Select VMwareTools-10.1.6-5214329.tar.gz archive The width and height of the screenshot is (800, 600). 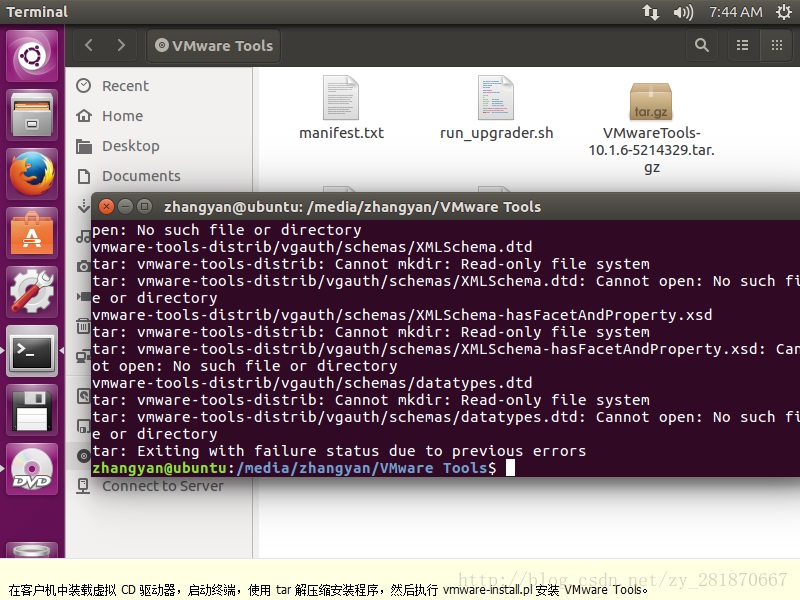pos(651,128)
